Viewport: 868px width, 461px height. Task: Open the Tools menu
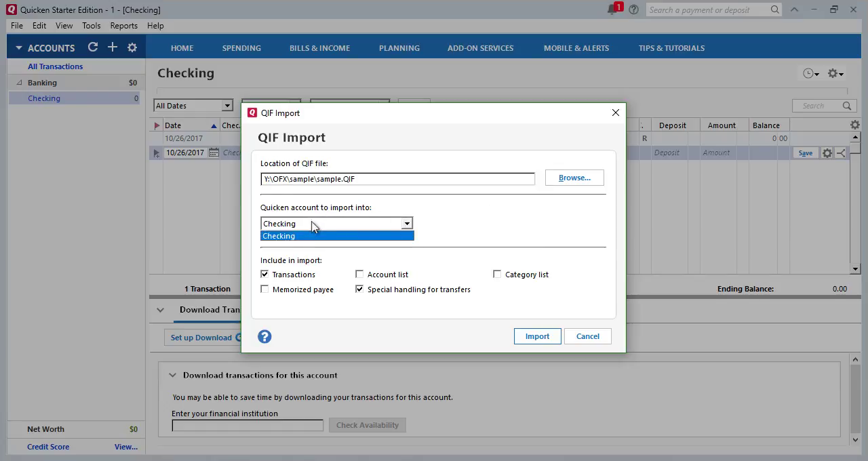coord(91,26)
